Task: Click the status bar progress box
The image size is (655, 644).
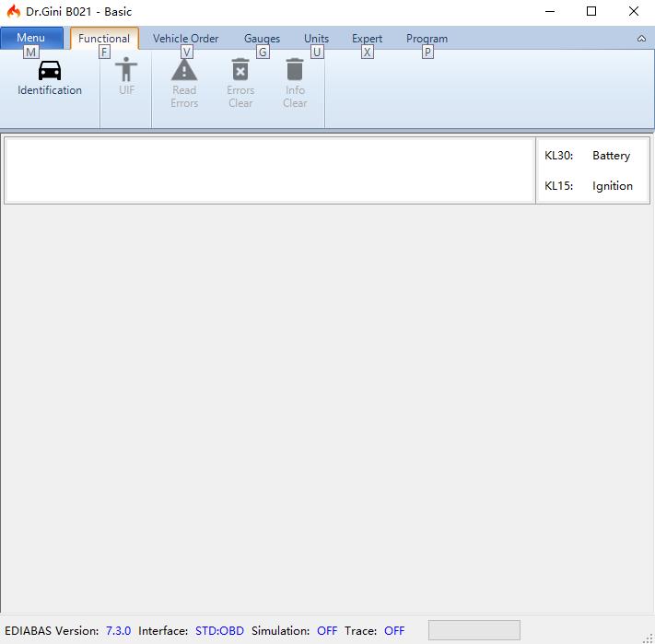Action: coord(474,630)
